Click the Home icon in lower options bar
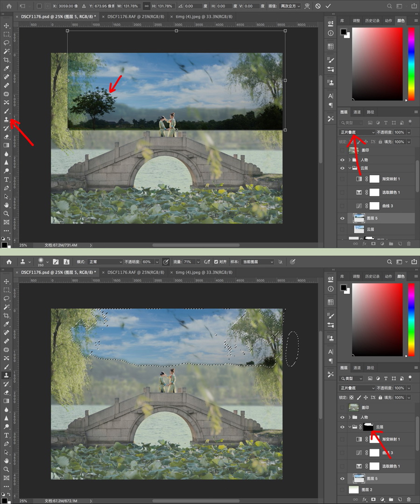420x504 pixels. point(9,262)
